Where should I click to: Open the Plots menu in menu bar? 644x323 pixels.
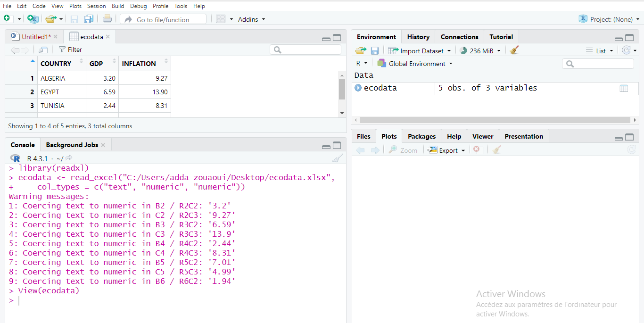point(75,6)
